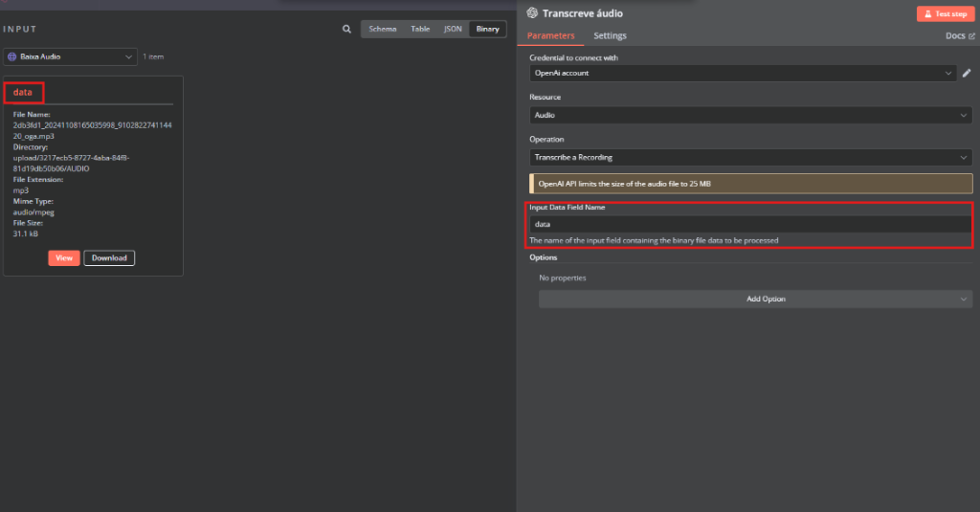The width and height of the screenshot is (980, 512).
Task: Click the file name ending 20_oga.mp3
Action: pyautogui.click(x=93, y=131)
